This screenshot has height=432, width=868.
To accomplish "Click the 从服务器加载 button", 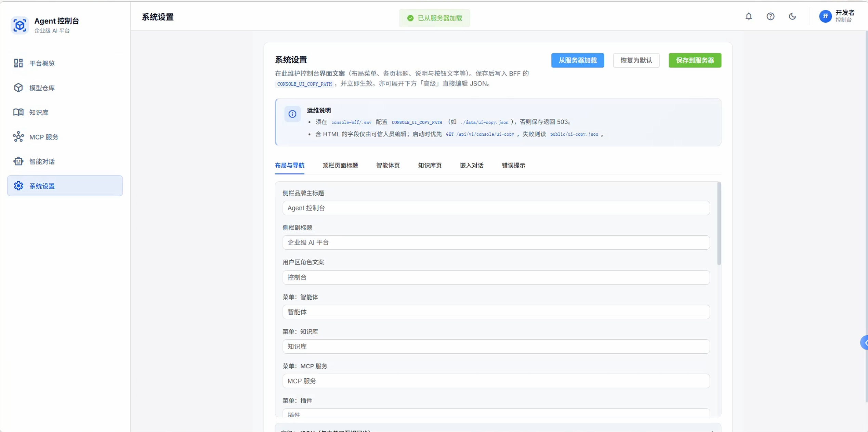I will click(577, 60).
